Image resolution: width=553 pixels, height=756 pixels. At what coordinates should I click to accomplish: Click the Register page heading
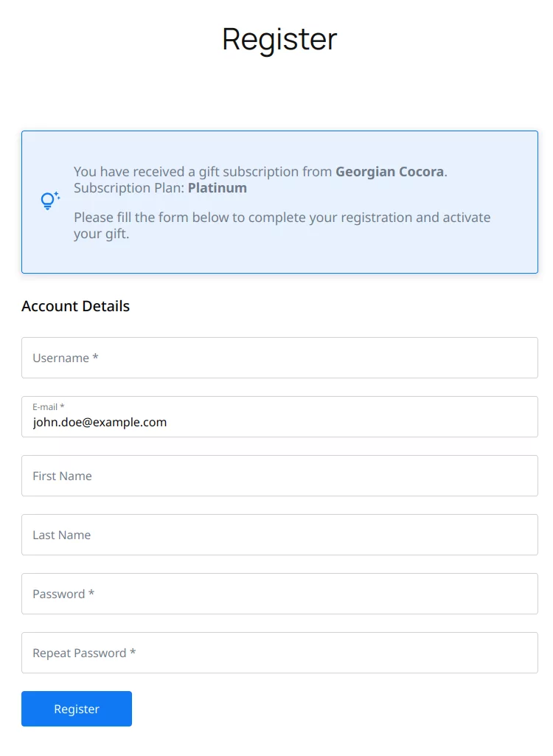[x=279, y=39]
